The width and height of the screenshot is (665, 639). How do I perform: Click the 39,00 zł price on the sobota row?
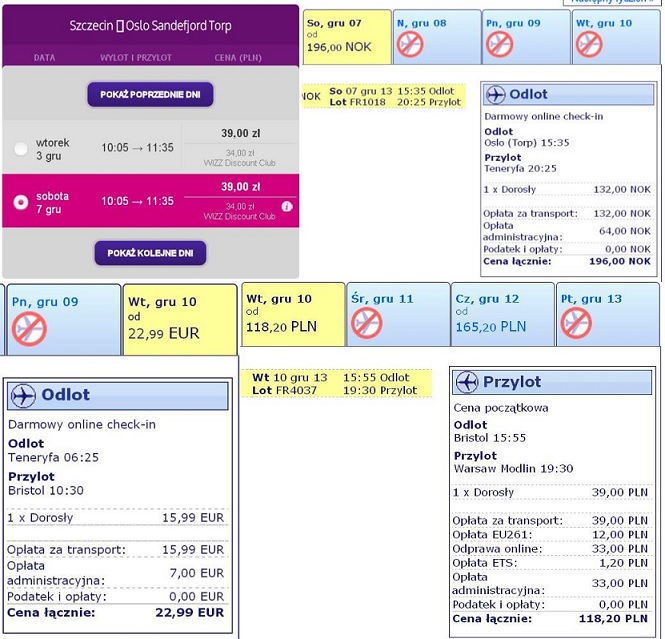(x=240, y=187)
